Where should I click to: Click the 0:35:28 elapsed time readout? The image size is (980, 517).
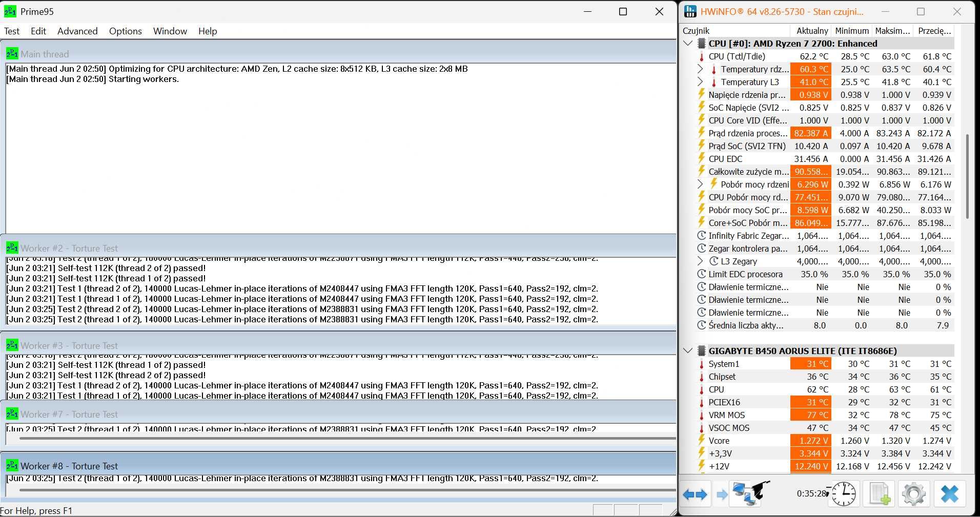pos(812,493)
